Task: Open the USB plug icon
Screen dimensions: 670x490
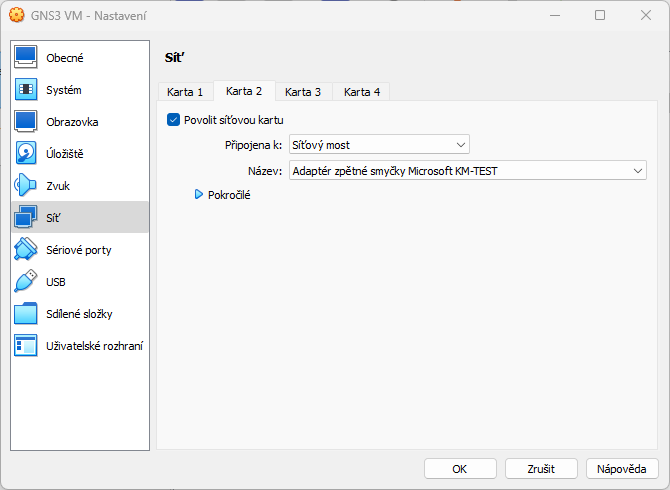Action: (26, 281)
